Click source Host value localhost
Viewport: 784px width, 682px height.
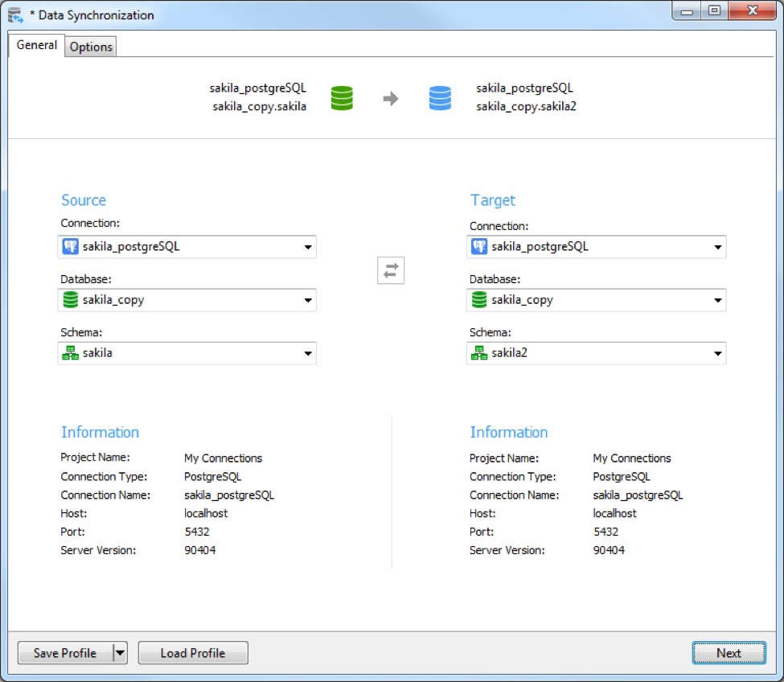(x=206, y=513)
